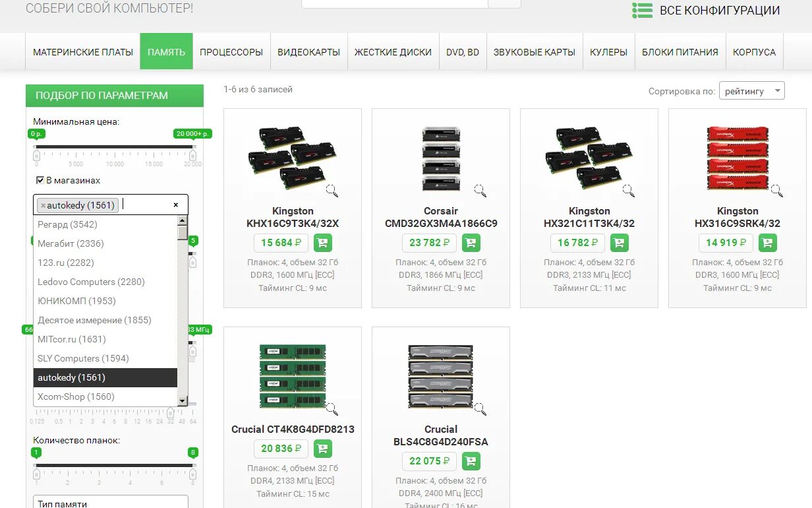
Task: Select SLY Computers (1594) shop
Action: point(105,358)
